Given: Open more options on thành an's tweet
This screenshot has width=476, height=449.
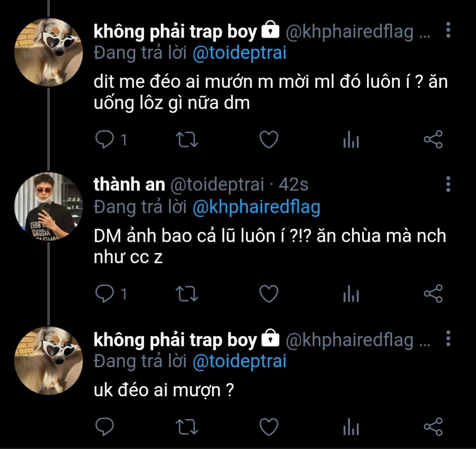Looking at the screenshot, I should (x=448, y=184).
